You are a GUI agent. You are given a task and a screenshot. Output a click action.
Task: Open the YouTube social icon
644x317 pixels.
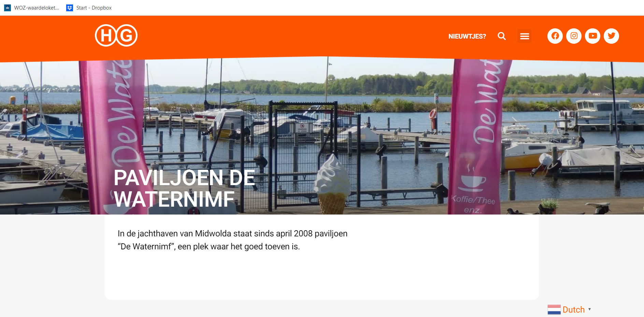592,36
